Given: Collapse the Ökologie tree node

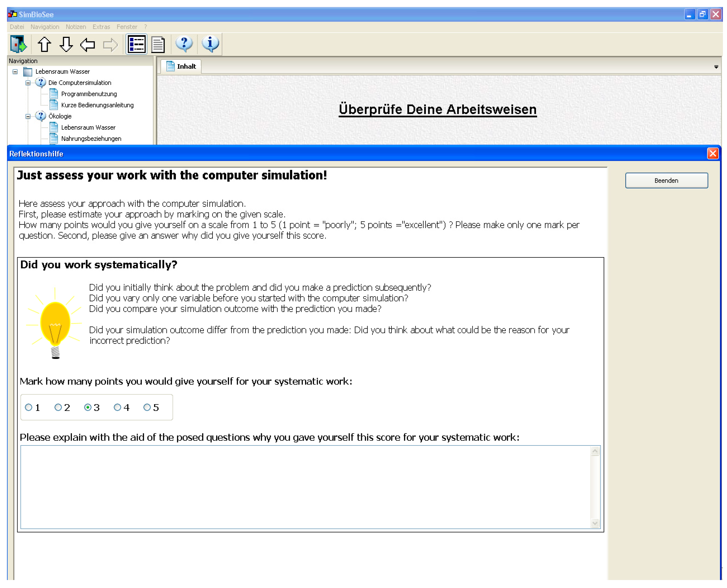Looking at the screenshot, I should click(x=28, y=117).
